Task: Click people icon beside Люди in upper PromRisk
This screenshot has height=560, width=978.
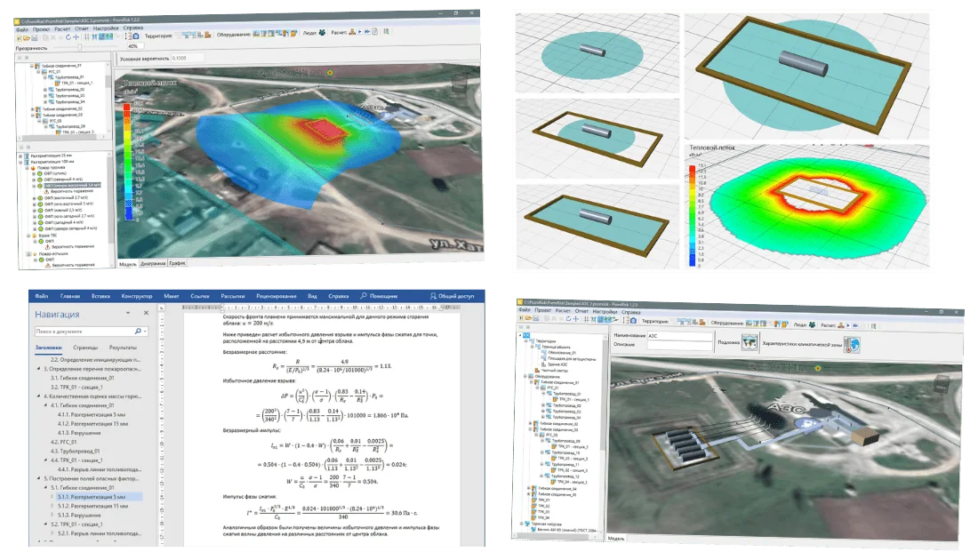Action: pos(322,32)
